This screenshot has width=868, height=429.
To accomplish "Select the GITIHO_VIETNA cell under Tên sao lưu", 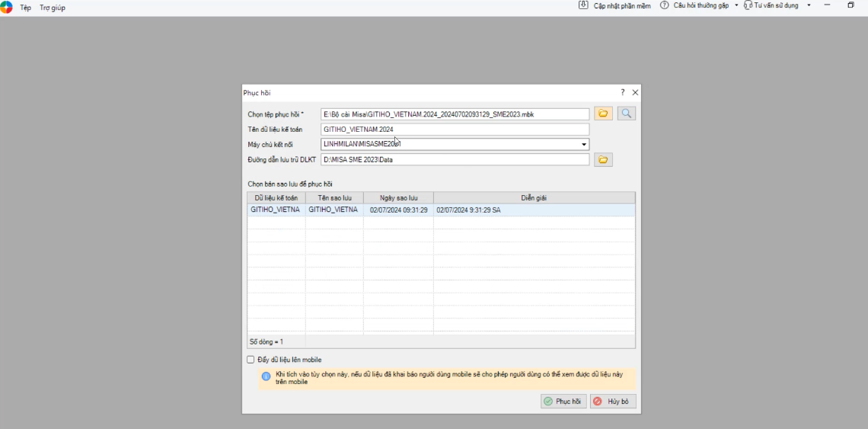I will coord(334,210).
